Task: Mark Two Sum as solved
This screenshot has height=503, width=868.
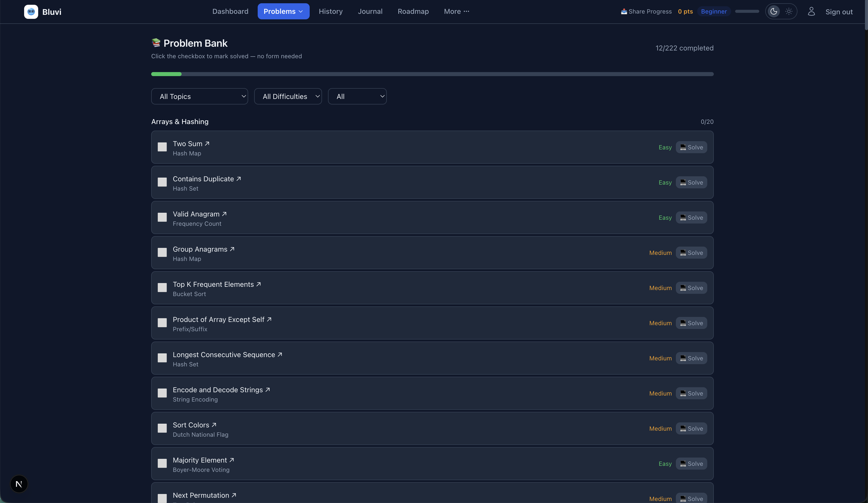Action: pyautogui.click(x=162, y=147)
